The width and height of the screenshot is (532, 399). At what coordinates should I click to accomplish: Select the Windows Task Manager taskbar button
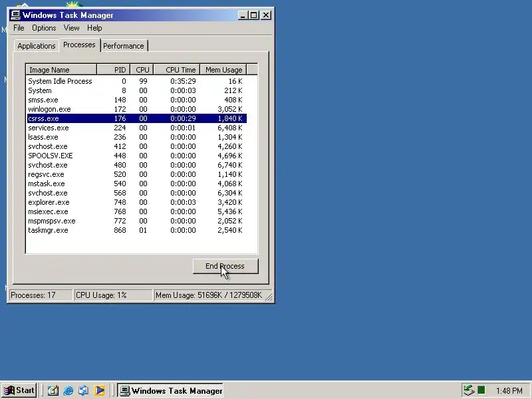(170, 390)
